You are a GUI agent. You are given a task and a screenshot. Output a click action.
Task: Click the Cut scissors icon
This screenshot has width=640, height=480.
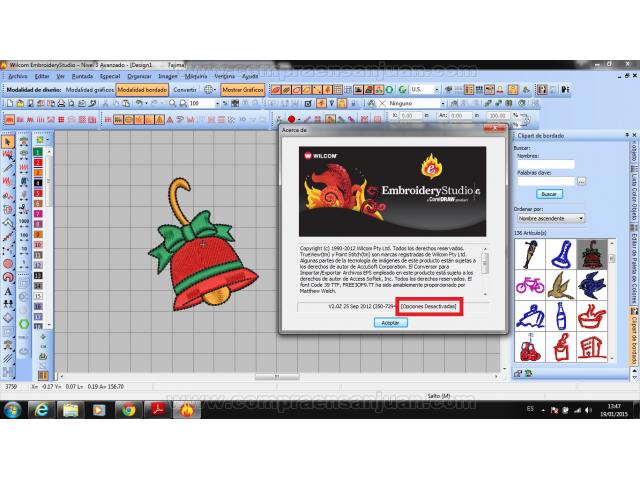pyautogui.click(x=106, y=104)
